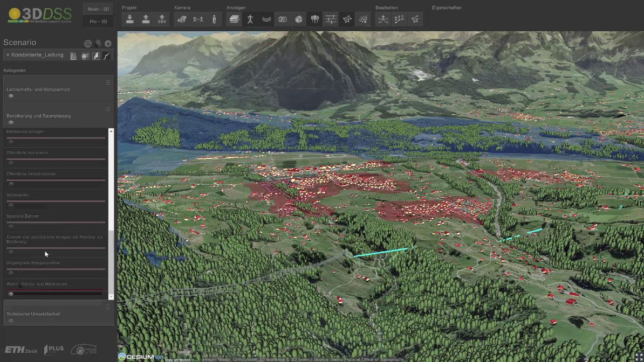Toggle the Sichtbarkeit layer eye icon
Screen dimensions: 644x362
coord(11,205)
